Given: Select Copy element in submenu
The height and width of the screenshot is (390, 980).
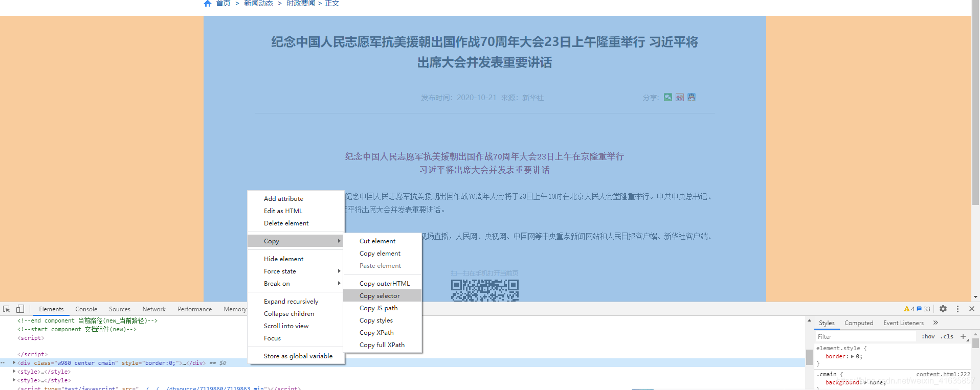Looking at the screenshot, I should click(x=383, y=253).
